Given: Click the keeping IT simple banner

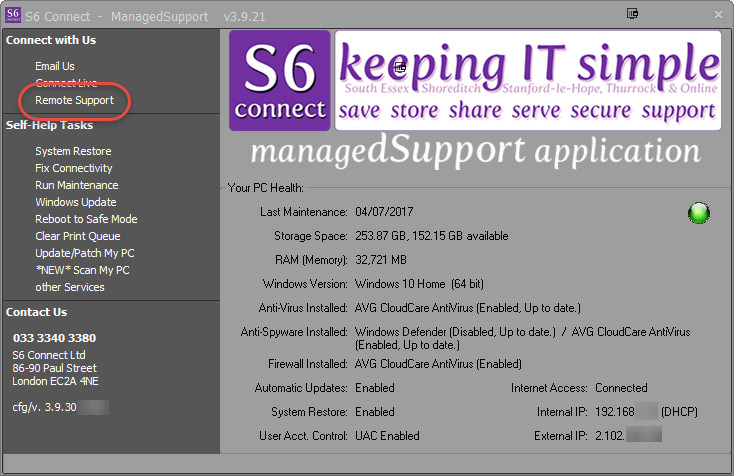Looking at the screenshot, I should pyautogui.click(x=528, y=81).
